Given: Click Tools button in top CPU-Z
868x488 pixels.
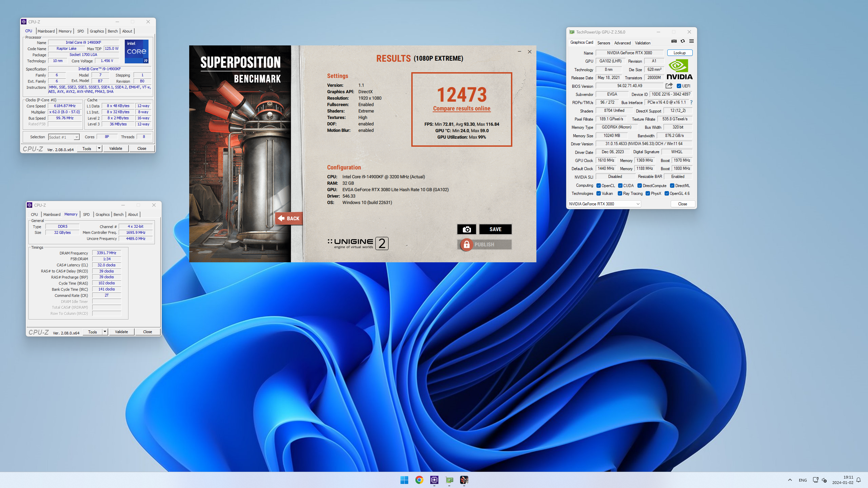Looking at the screenshot, I should (87, 148).
